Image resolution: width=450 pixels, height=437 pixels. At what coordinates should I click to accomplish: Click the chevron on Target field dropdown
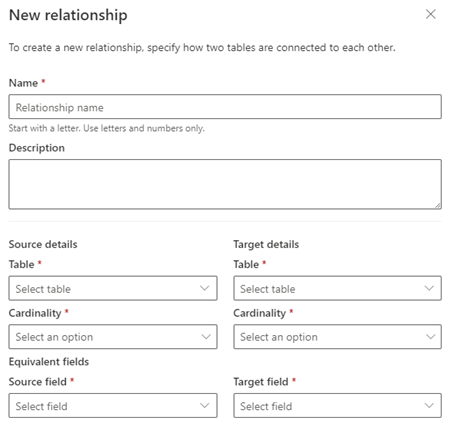coord(429,405)
